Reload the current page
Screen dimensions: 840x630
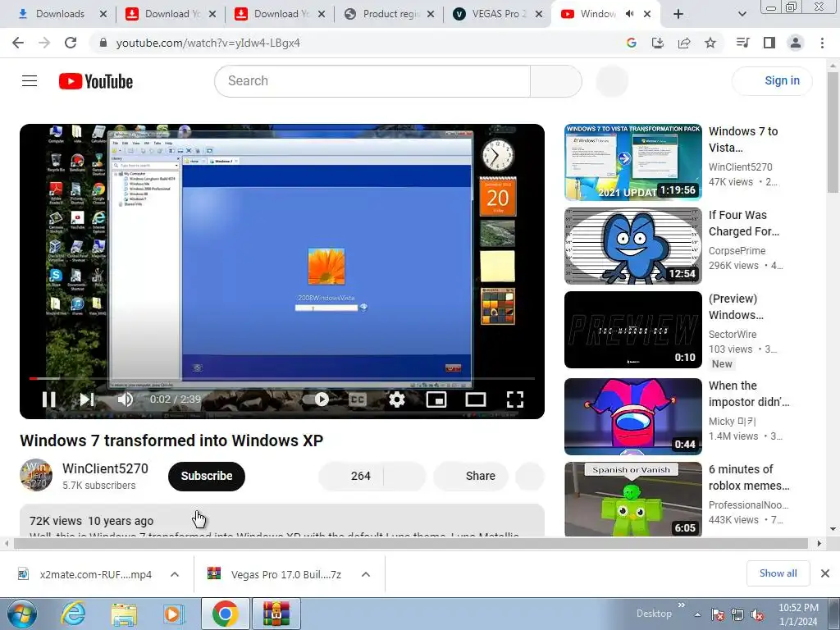tap(71, 43)
